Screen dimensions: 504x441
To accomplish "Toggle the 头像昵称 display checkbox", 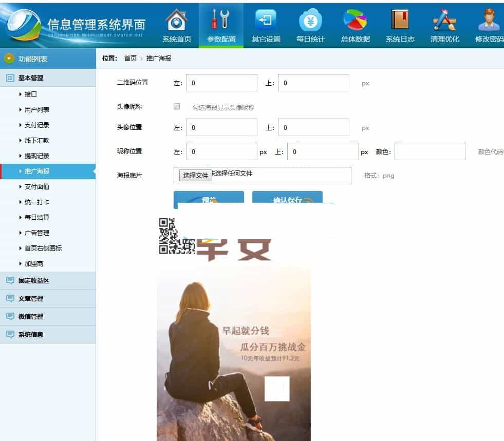I will point(176,106).
